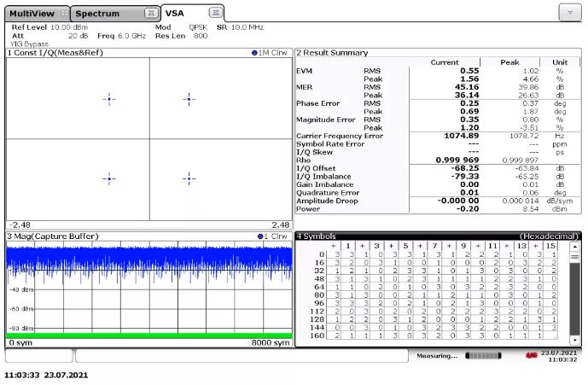Screen dimensions: 588x385
Task: Click the Power value -0.20
Action: [x=468, y=209]
